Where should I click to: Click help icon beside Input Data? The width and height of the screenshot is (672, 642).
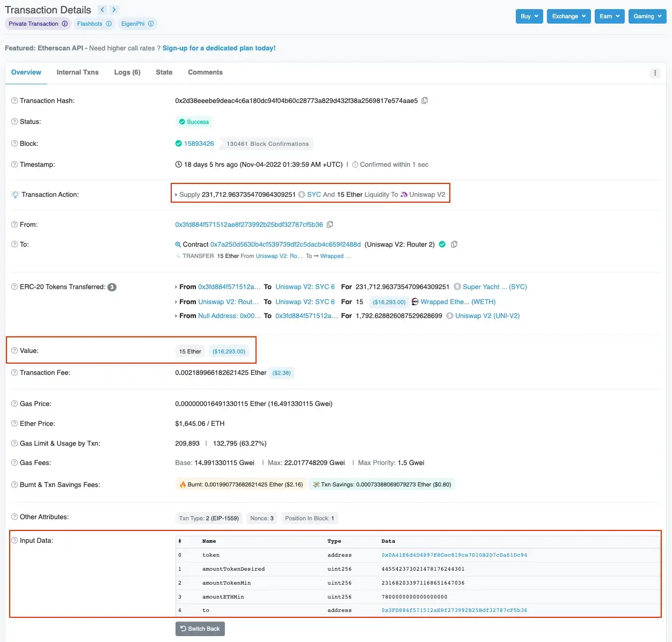pos(14,540)
